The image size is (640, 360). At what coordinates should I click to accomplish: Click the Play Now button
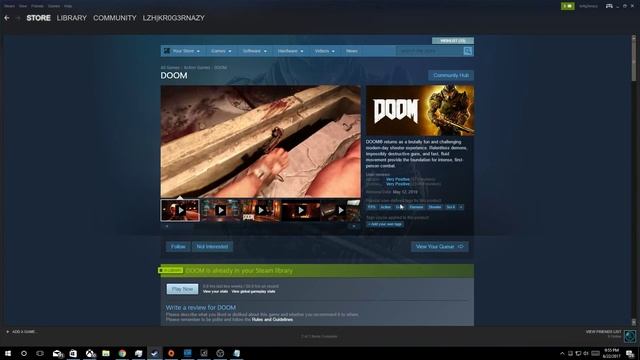click(x=182, y=289)
